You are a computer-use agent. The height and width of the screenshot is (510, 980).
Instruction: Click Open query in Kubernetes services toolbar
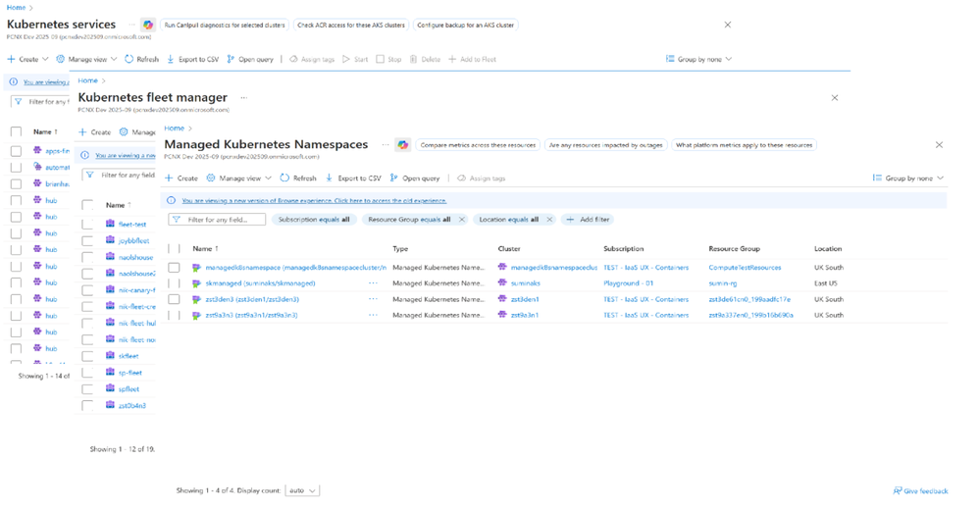[x=250, y=60]
